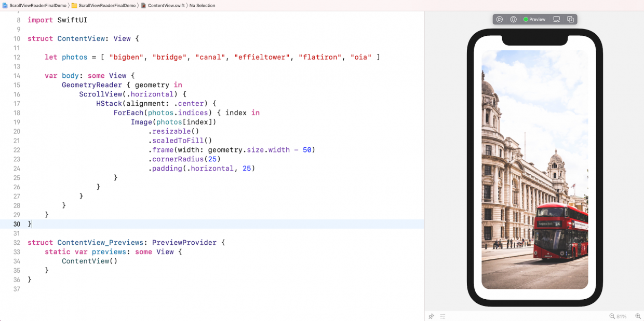Click the green Preview status label
Image resolution: width=644 pixels, height=321 pixels.
click(x=534, y=19)
